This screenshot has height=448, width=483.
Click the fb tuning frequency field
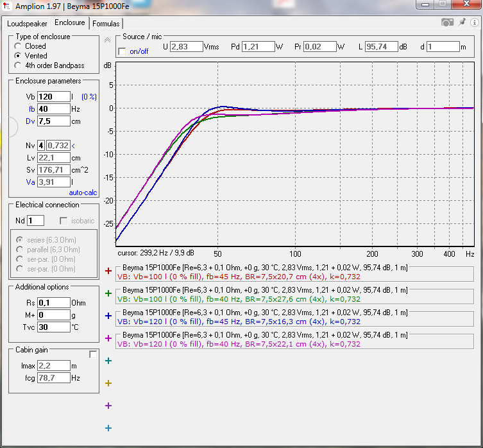tap(54, 109)
